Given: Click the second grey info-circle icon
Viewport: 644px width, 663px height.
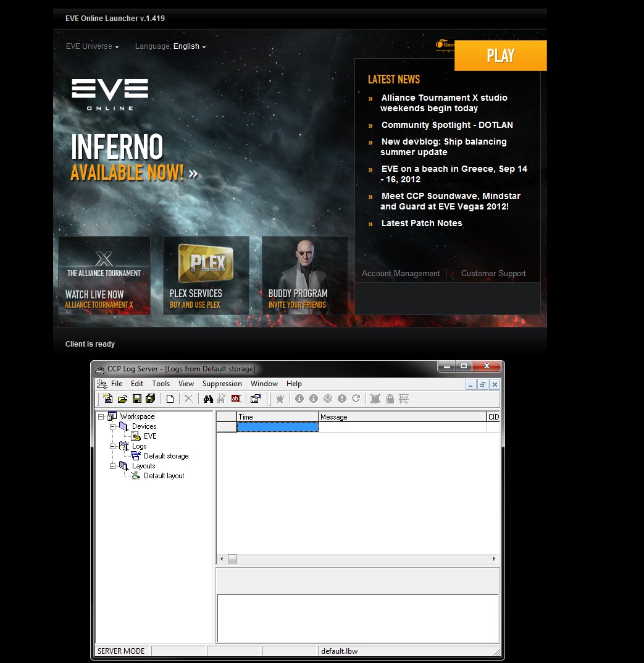Looking at the screenshot, I should tap(314, 399).
